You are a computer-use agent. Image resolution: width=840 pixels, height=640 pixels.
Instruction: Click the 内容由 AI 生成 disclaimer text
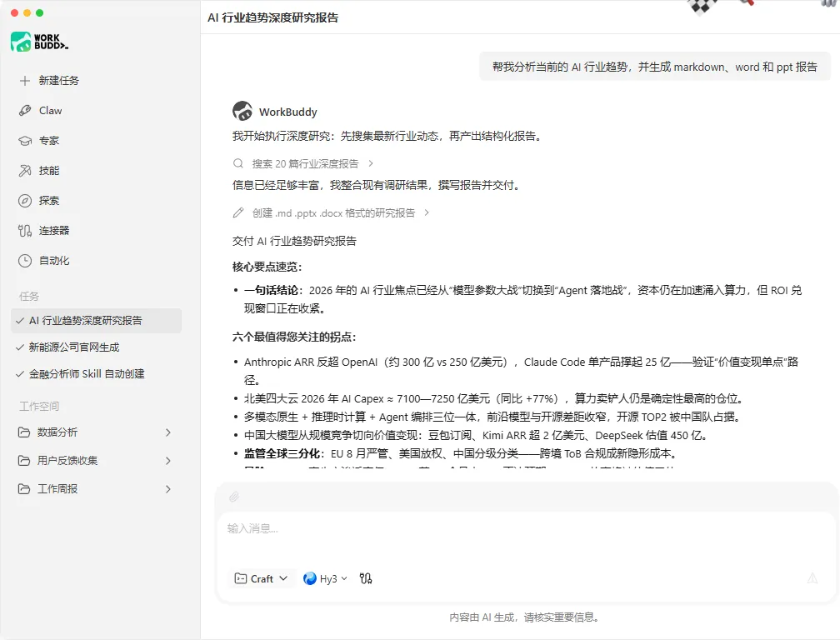tap(524, 617)
